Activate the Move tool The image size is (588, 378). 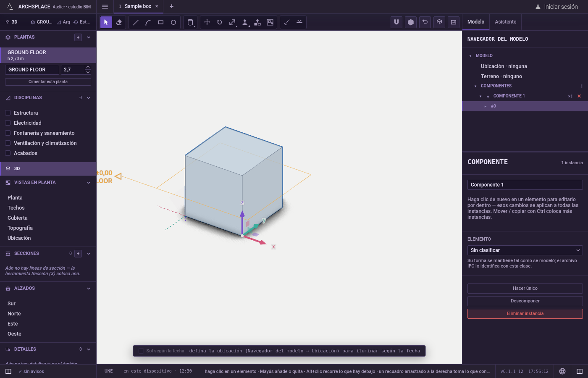pos(207,22)
